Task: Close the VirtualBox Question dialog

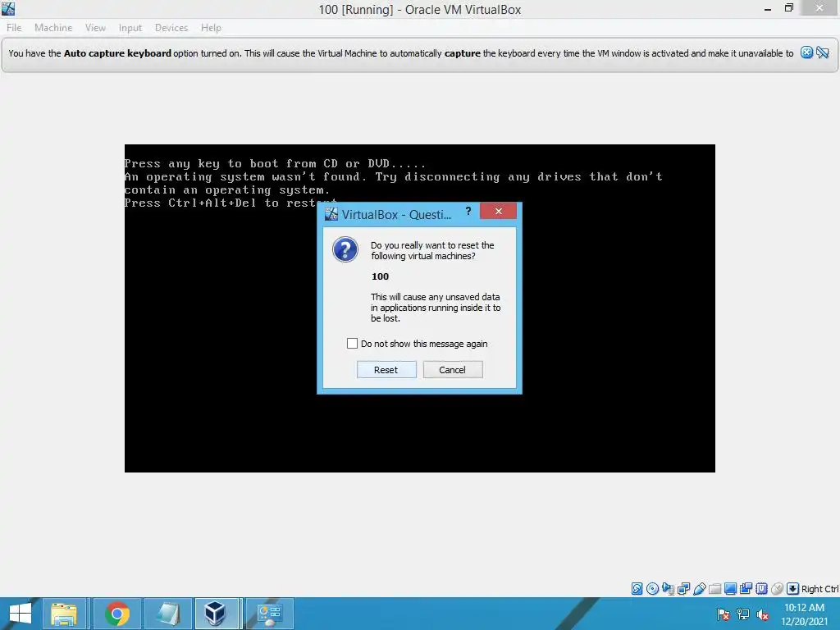Action: [498, 211]
